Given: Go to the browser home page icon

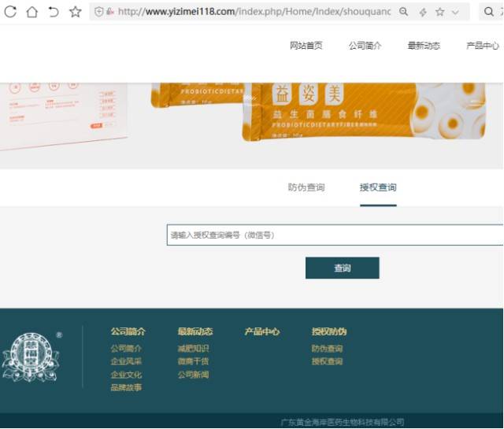Looking at the screenshot, I should (31, 12).
